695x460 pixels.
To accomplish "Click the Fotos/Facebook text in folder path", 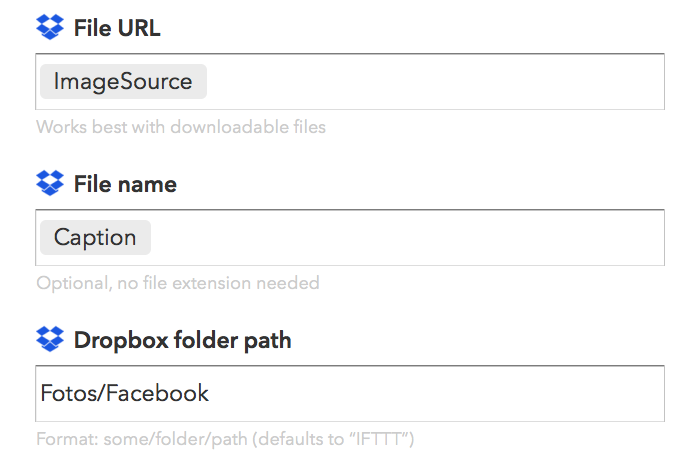I will 125,393.
